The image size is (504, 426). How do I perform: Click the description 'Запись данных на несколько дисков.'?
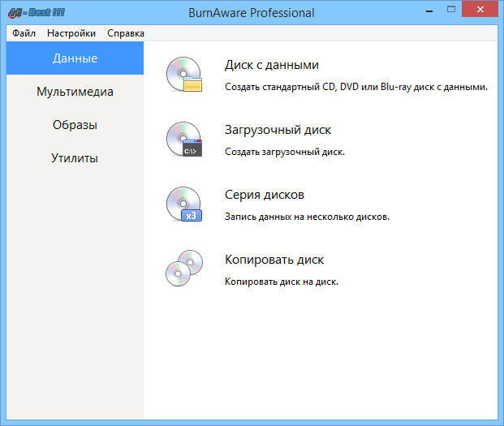coord(307,217)
